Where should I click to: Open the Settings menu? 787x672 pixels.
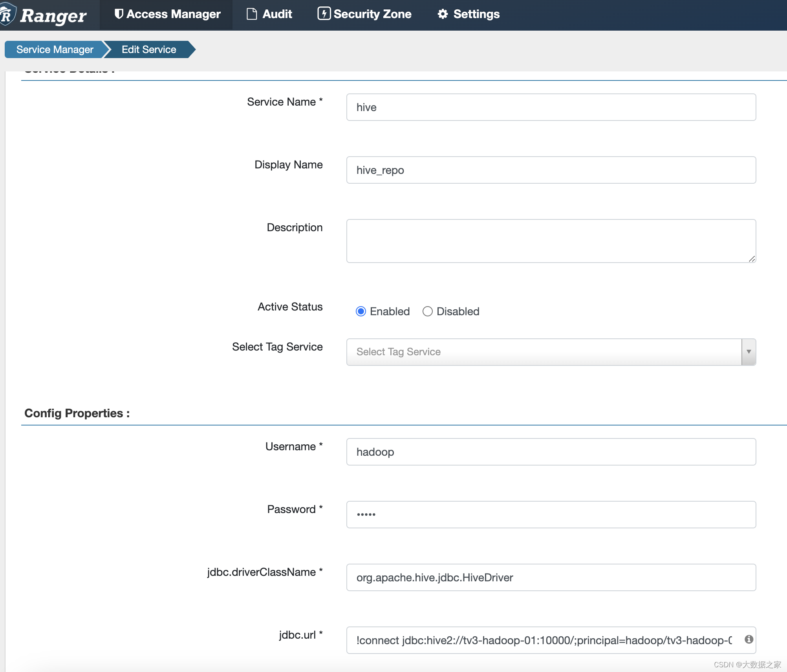coord(469,15)
